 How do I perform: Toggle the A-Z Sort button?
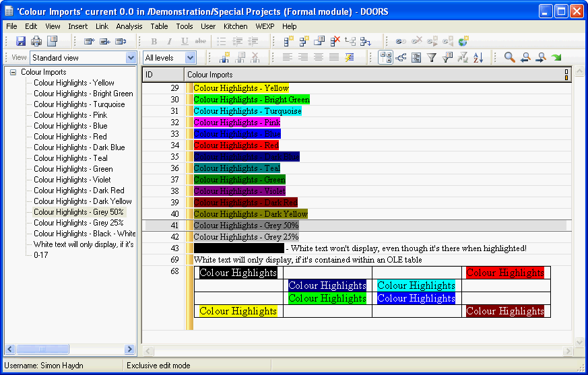click(x=478, y=58)
